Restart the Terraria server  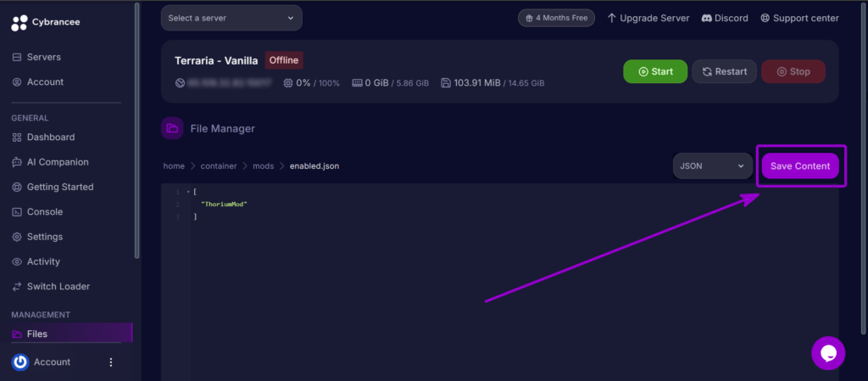click(724, 71)
